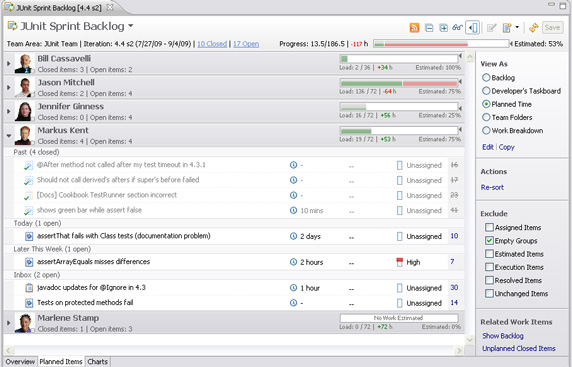Switch to the Planned Items tab
This screenshot has height=367, width=572.
click(x=61, y=362)
